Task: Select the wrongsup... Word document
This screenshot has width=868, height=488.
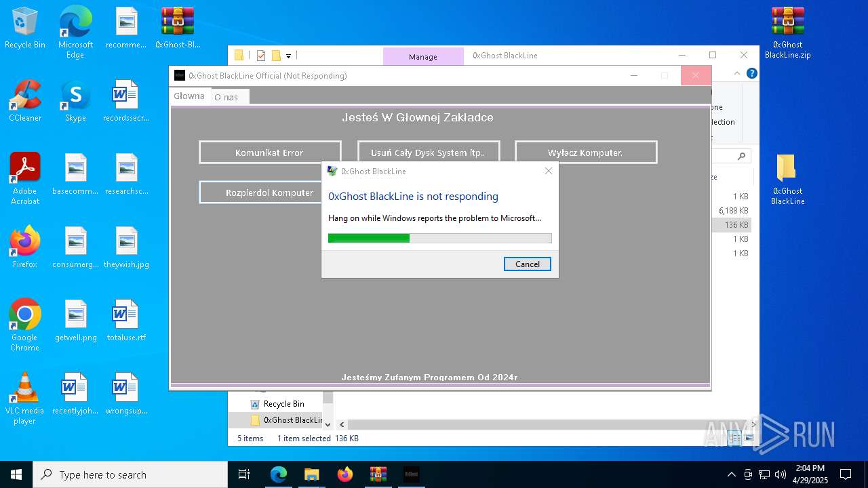Action: tap(126, 394)
